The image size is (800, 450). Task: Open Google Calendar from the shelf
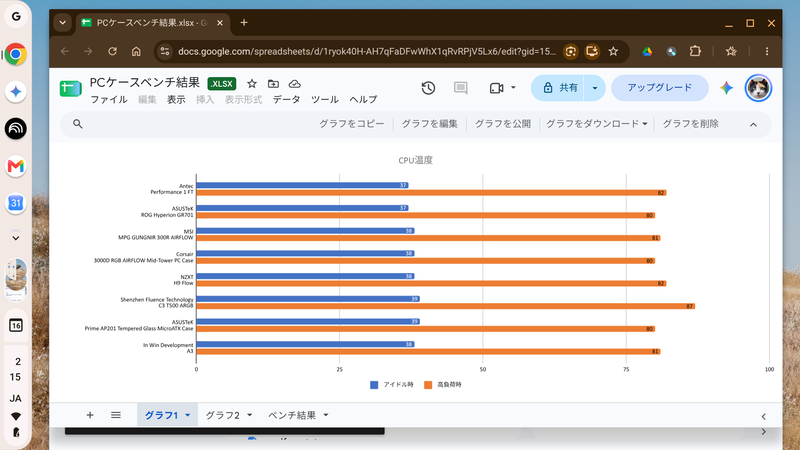(16, 203)
